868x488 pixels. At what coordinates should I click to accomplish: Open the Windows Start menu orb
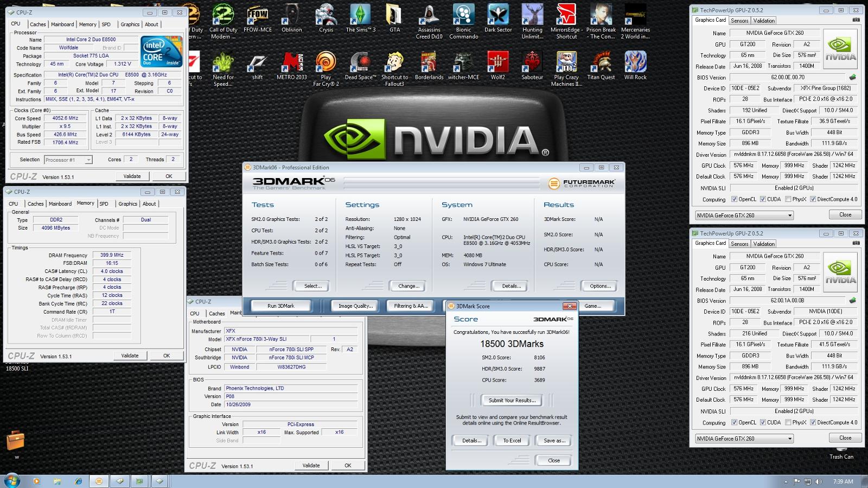coord(12,480)
